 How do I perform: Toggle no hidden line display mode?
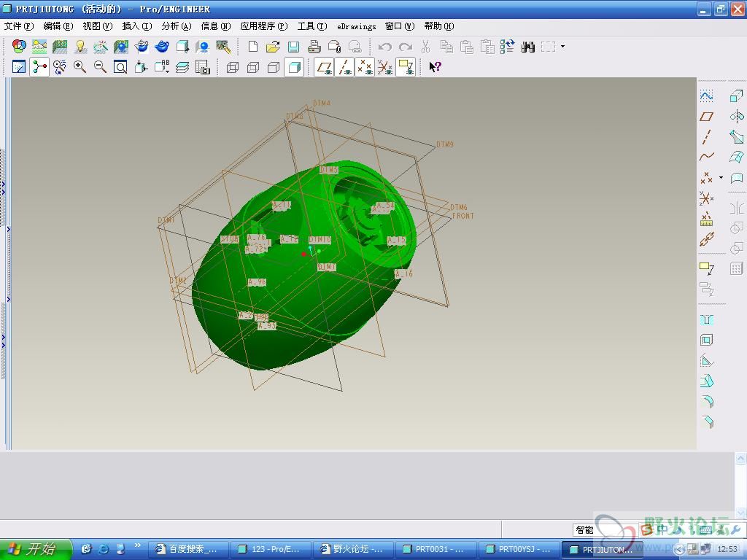coord(274,67)
